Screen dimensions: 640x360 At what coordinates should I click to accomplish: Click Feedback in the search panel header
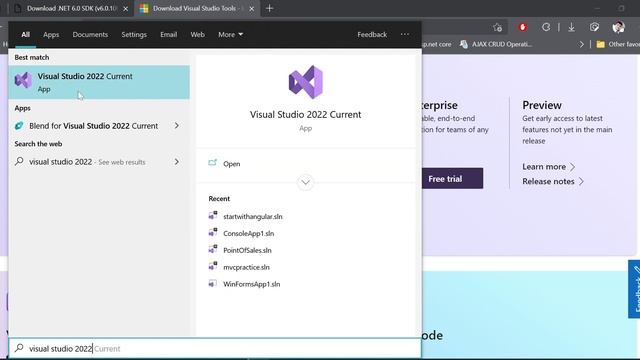[x=372, y=35]
